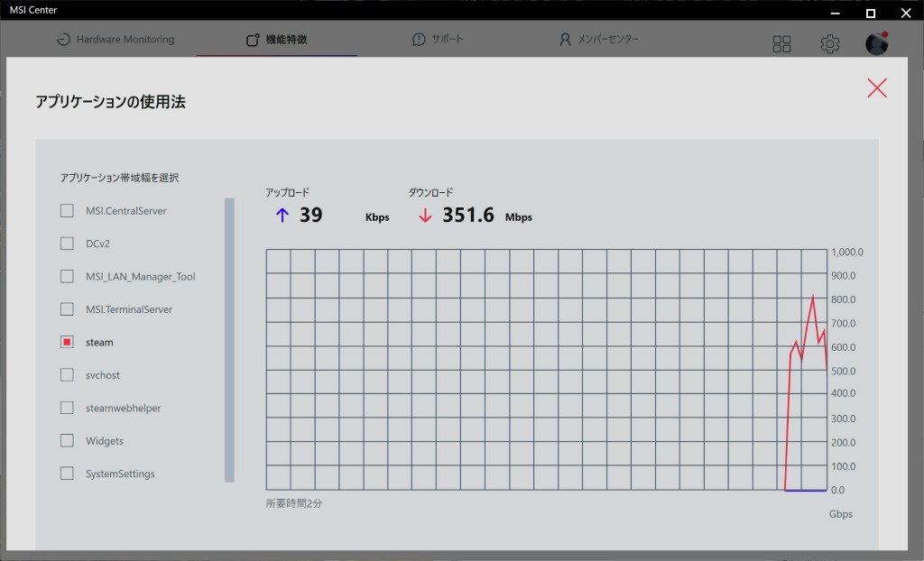This screenshot has height=561, width=924.
Task: Open the user profile avatar
Action: click(876, 43)
